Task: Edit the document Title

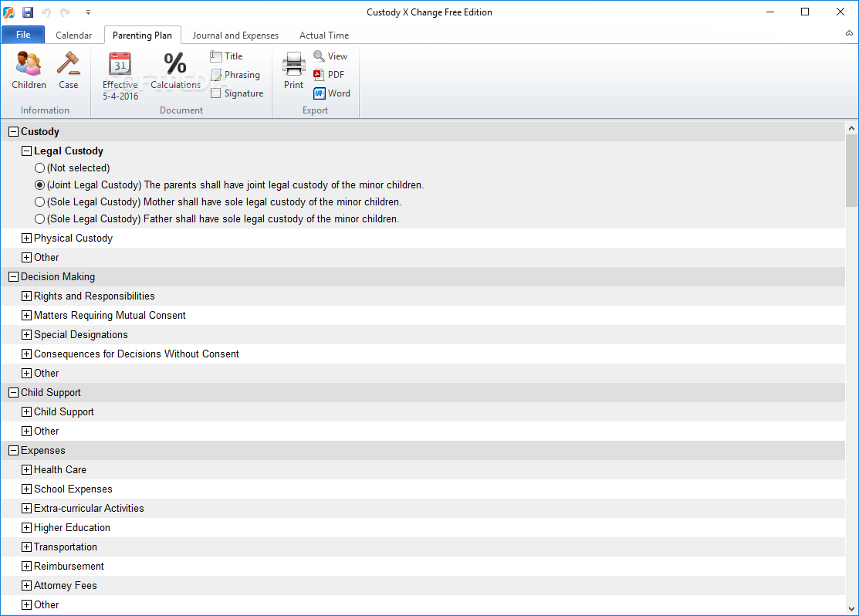Action: [x=227, y=56]
